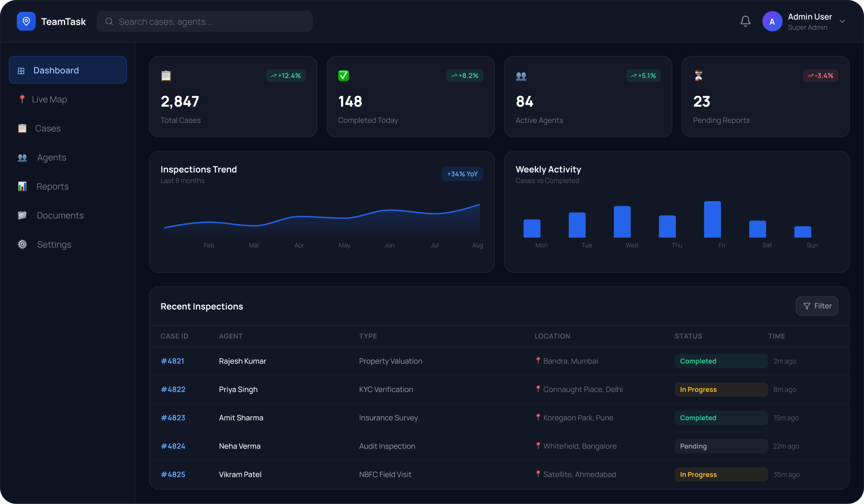This screenshot has height=504, width=864.
Task: Click the Admin User avatar
Action: coord(772,21)
